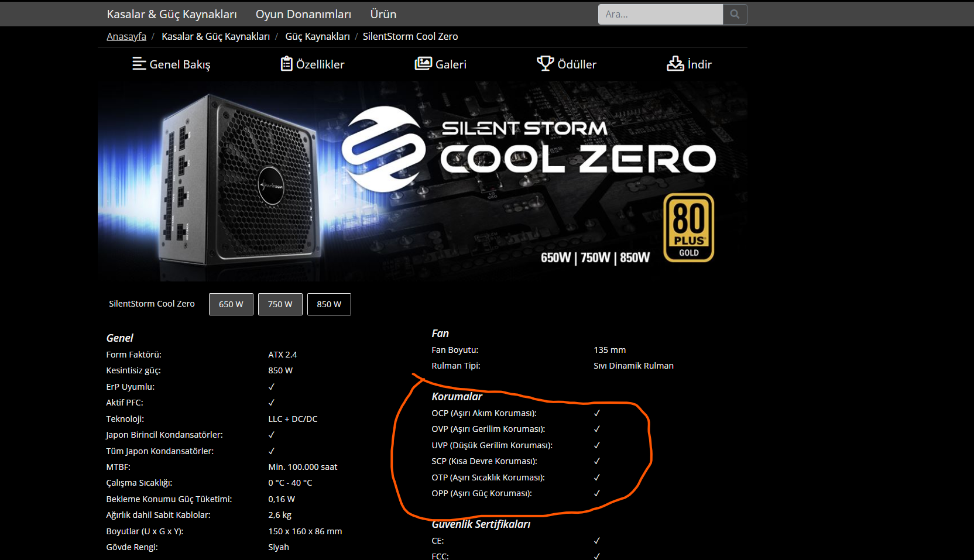
Task: Select the 650 W model button
Action: (231, 304)
